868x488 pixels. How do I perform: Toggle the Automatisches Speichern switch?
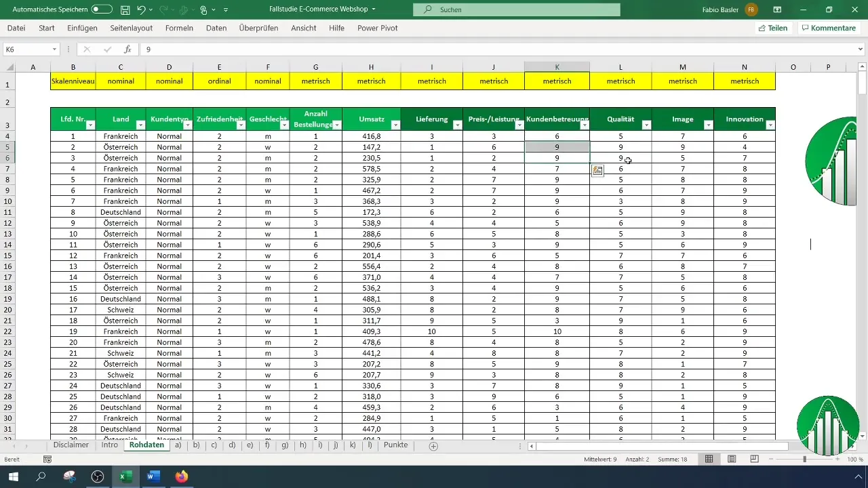tap(102, 9)
